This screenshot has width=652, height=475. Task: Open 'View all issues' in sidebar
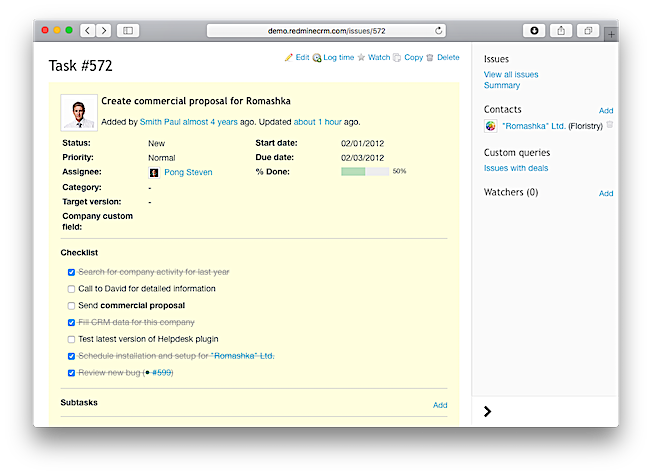click(x=511, y=75)
